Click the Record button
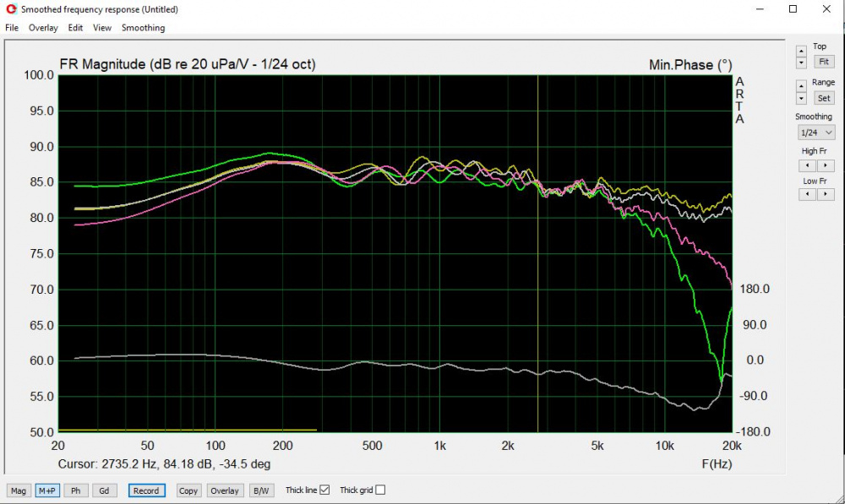845x504 pixels. tap(145, 490)
